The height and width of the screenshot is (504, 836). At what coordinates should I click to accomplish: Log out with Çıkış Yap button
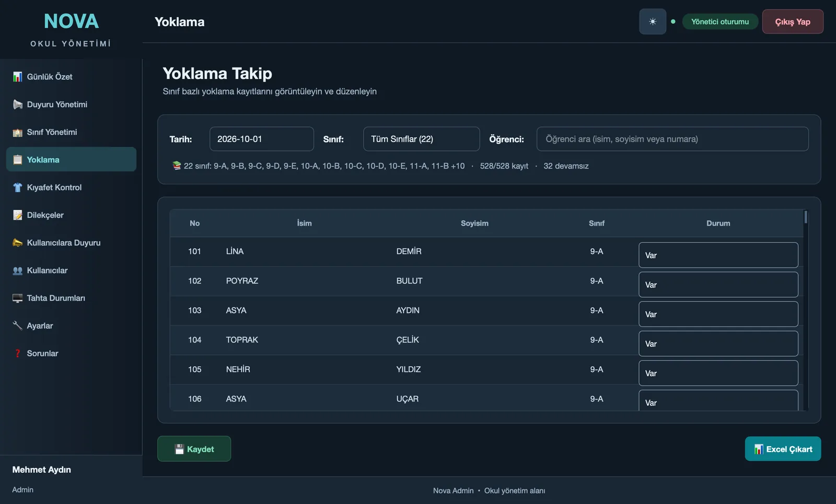(793, 21)
